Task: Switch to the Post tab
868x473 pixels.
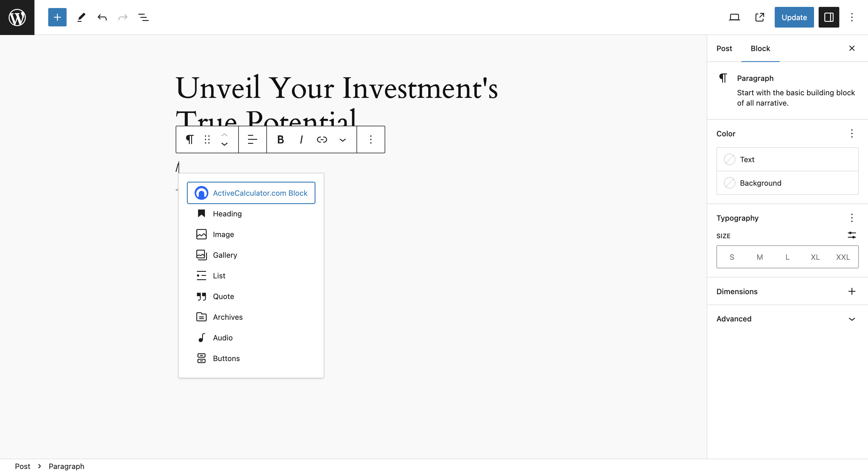Action: pyautogui.click(x=724, y=49)
